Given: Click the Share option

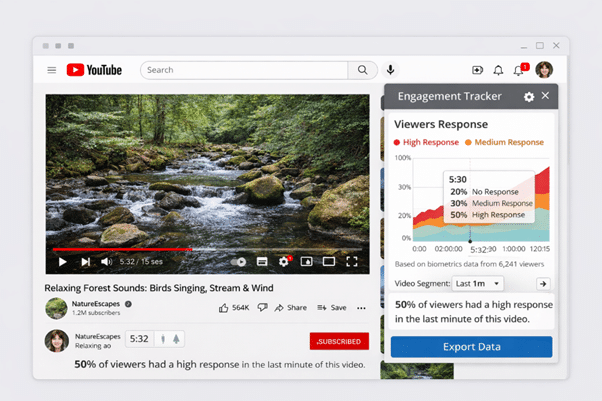Looking at the screenshot, I should (291, 308).
